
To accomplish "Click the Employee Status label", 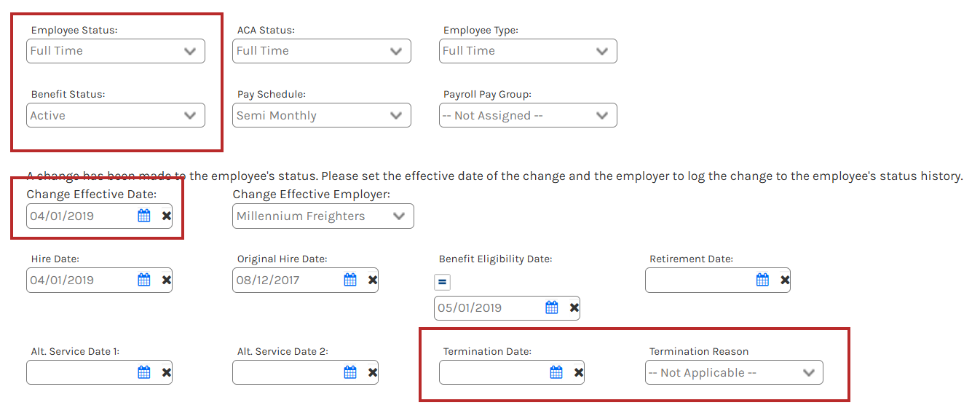I will click(74, 31).
